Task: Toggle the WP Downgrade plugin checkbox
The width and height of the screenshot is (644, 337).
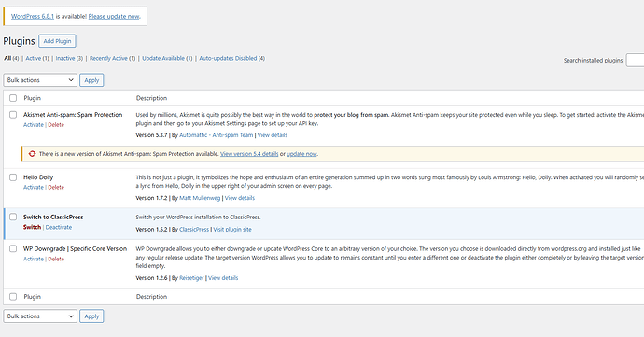Action: coord(13,248)
